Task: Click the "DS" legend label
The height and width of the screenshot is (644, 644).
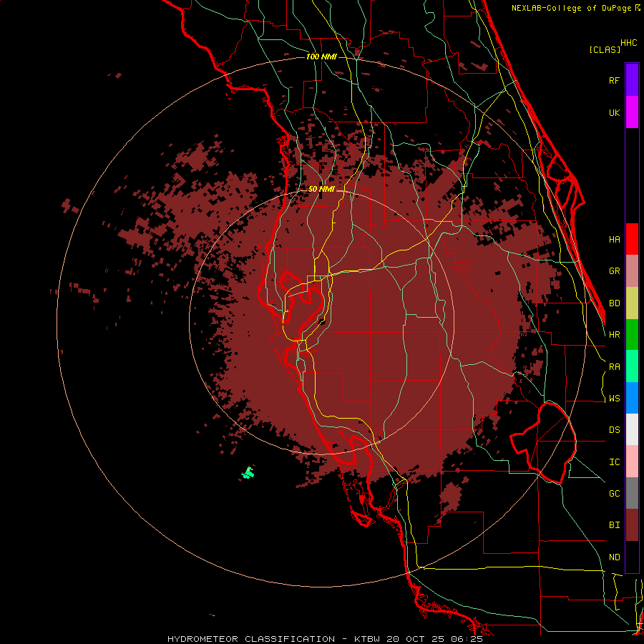Action: [x=615, y=430]
